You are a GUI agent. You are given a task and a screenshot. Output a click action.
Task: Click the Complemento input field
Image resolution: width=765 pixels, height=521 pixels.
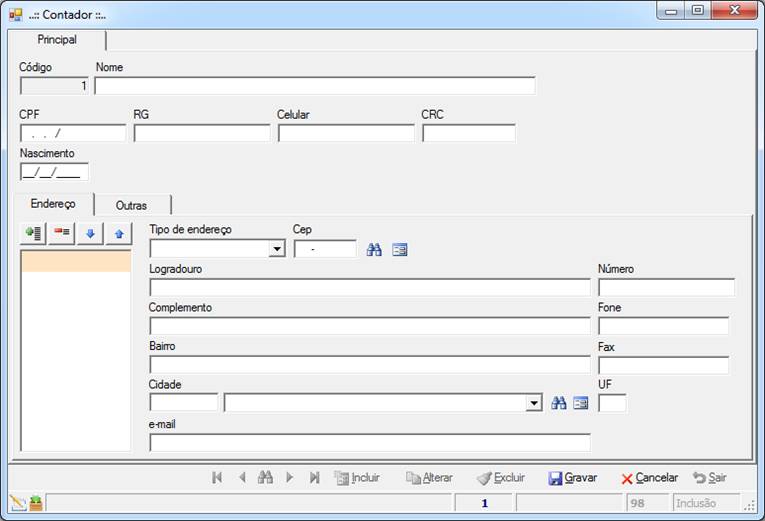370,326
